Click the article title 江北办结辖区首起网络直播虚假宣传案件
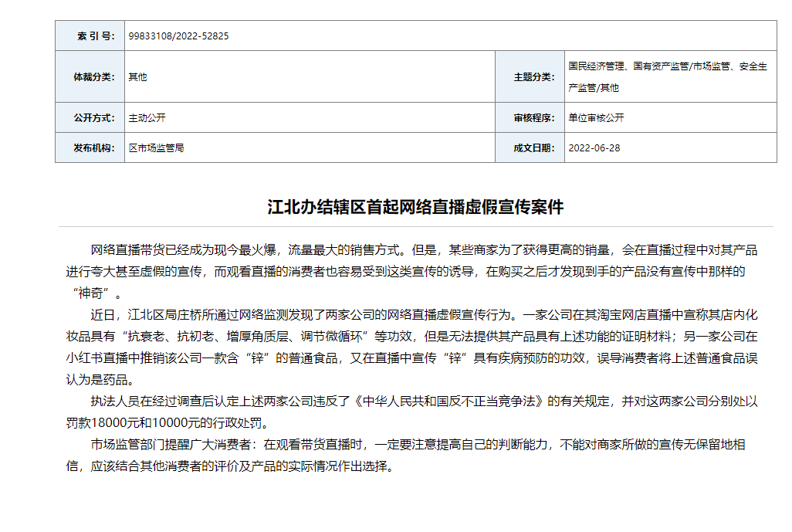 pos(415,207)
